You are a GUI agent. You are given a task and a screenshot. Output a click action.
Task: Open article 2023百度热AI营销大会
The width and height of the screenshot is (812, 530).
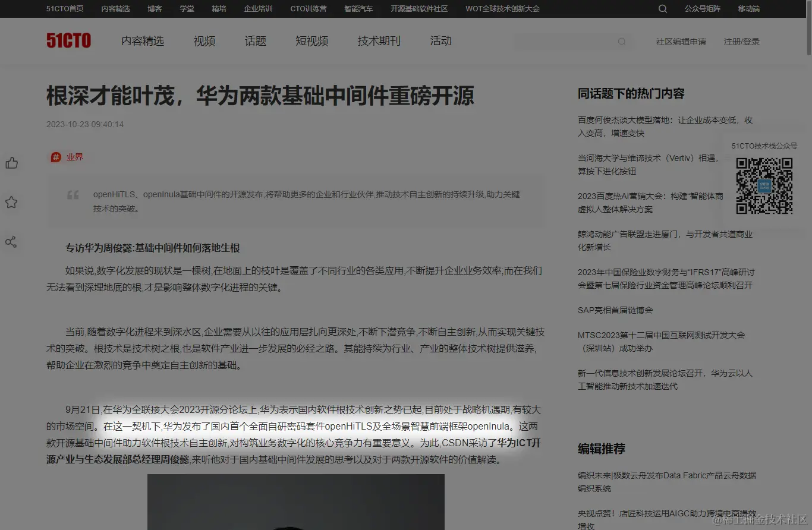tap(651, 203)
